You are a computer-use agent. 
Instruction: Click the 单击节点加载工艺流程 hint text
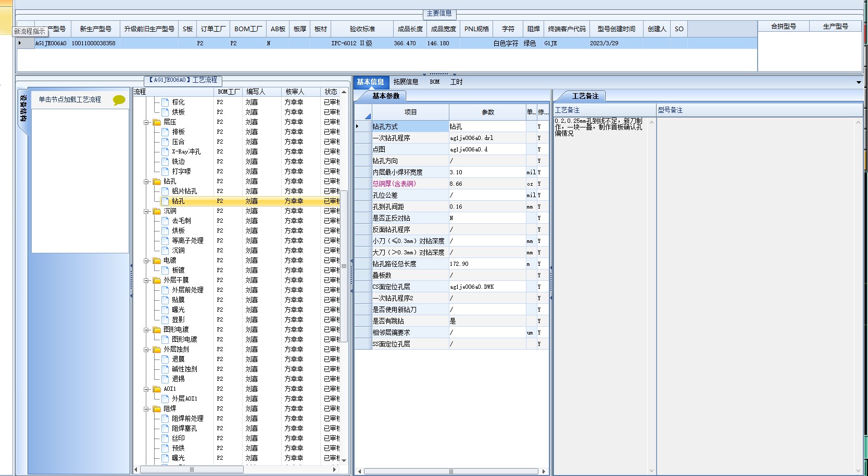pos(70,99)
